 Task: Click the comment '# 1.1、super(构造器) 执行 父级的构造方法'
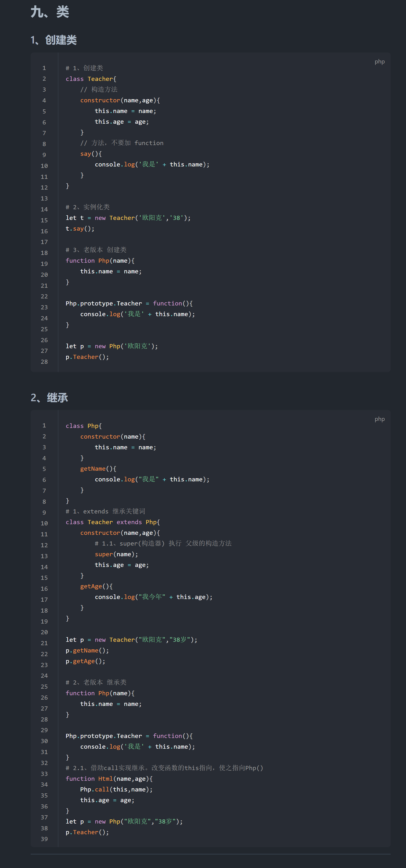pyautogui.click(x=163, y=543)
